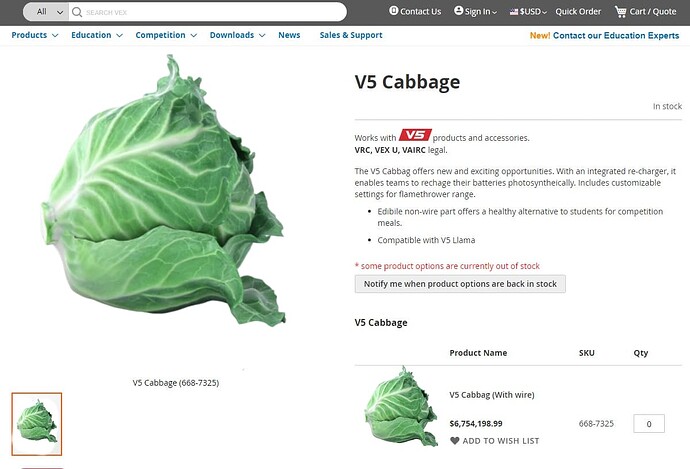The image size is (690, 469).
Task: Open the Competition menu
Action: pos(166,35)
